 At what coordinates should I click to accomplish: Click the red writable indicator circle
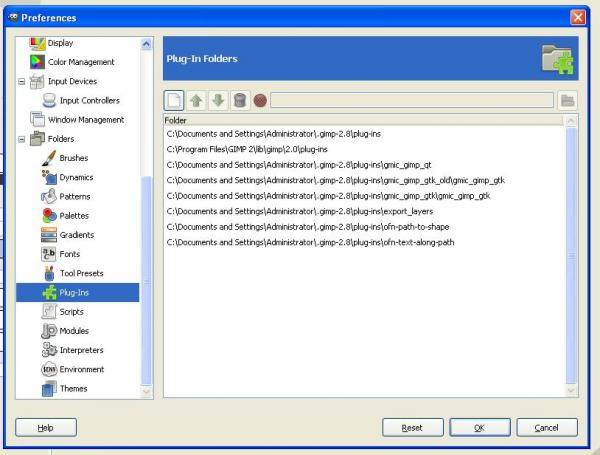click(260, 101)
